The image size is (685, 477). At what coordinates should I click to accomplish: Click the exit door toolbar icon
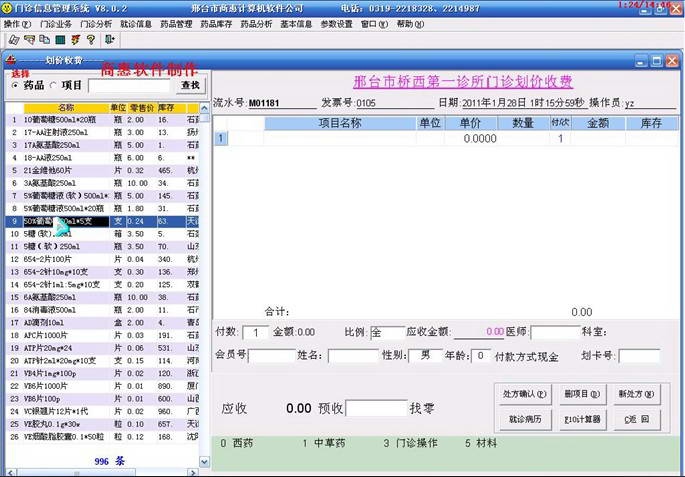click(x=109, y=40)
